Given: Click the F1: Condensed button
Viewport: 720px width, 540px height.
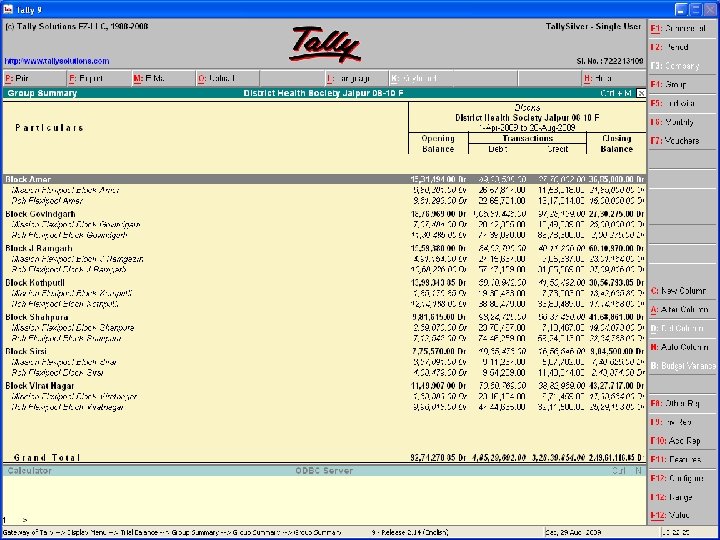Looking at the screenshot, I should tap(683, 28).
